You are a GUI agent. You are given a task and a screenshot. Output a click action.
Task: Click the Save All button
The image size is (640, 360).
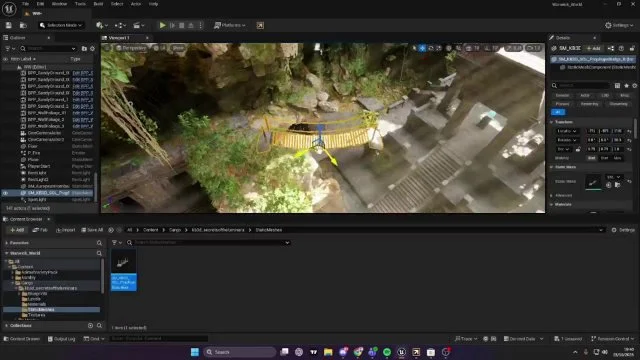pos(92,230)
